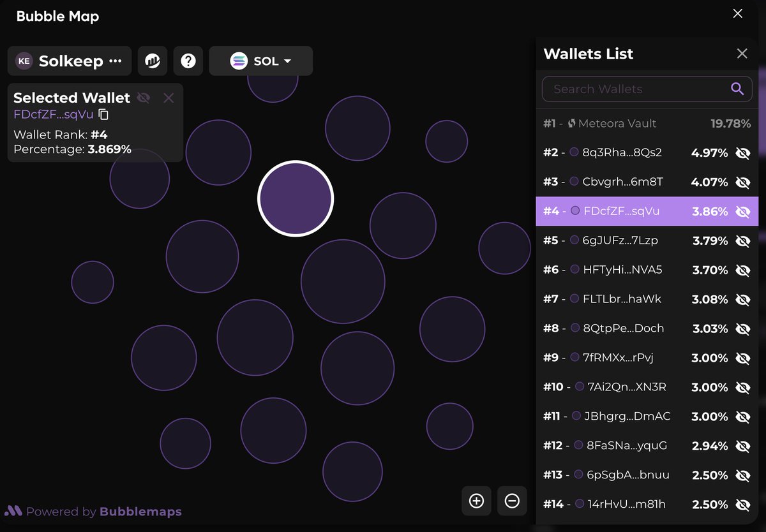
Task: Click the Solkeep token name button
Action: [70, 61]
